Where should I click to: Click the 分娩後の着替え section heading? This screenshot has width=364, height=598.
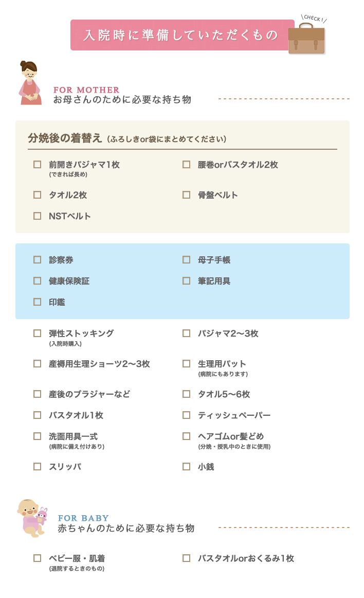tap(65, 138)
